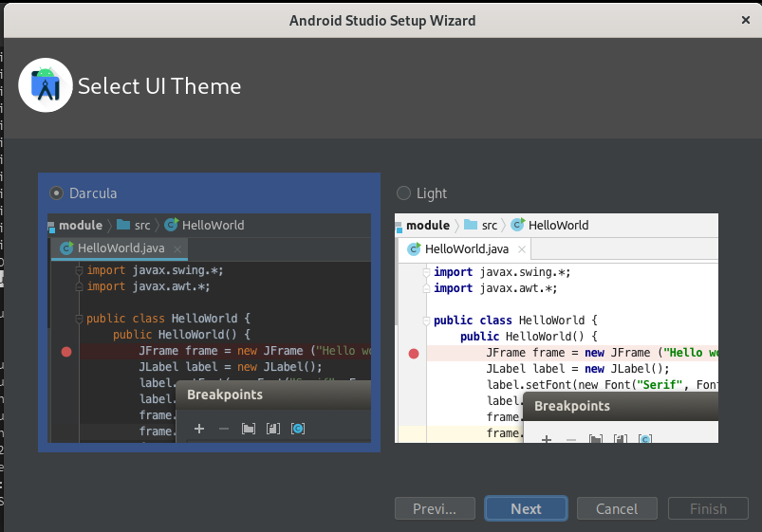
Task: Click the Next button
Action: 526,508
